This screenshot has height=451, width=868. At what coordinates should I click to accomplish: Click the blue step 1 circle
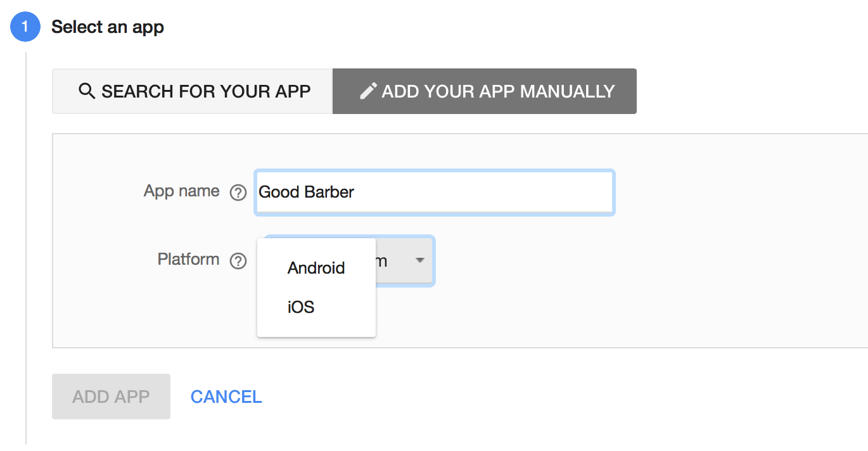[x=25, y=27]
